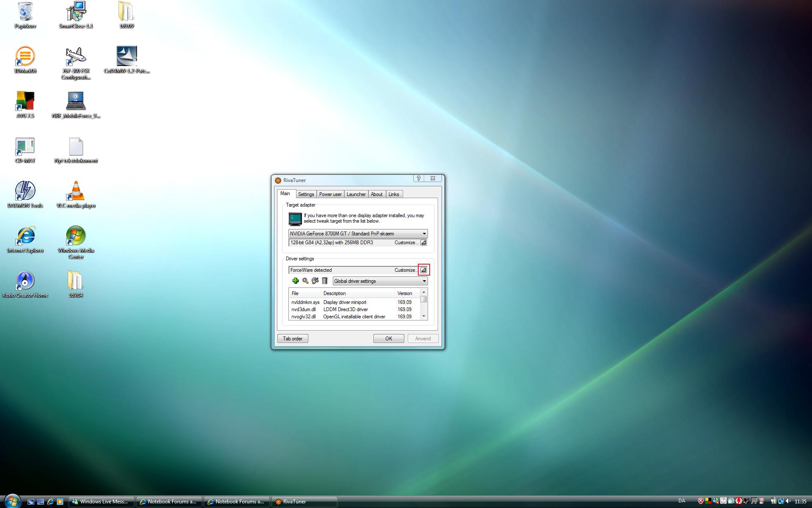
Task: Click the trash bin delete icon
Action: tap(325, 281)
